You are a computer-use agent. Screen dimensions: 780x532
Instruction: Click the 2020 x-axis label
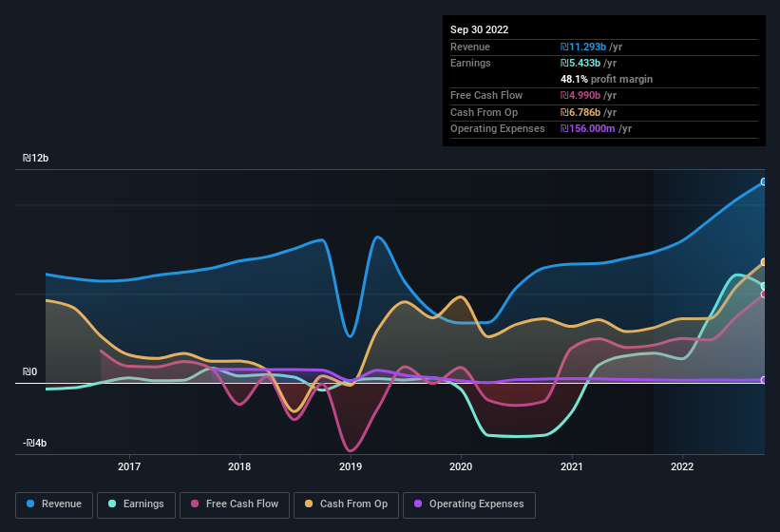[x=461, y=466]
